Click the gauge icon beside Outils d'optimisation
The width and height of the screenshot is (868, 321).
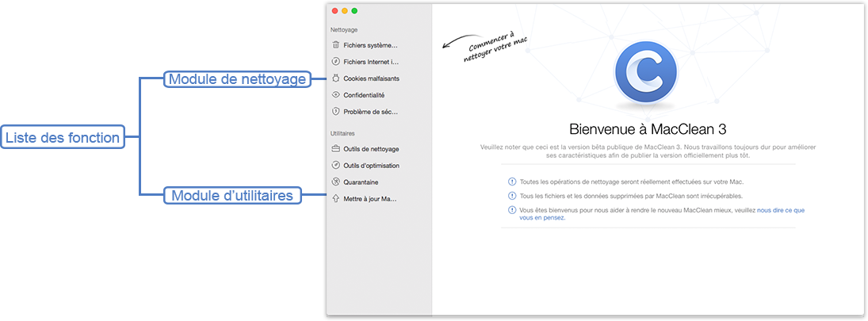pyautogui.click(x=335, y=165)
